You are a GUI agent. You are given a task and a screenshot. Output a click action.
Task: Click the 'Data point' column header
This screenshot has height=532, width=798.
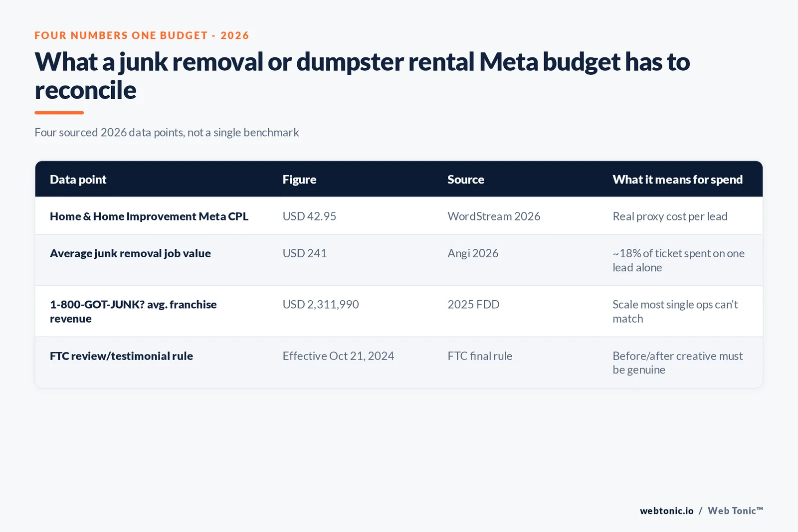click(x=78, y=179)
